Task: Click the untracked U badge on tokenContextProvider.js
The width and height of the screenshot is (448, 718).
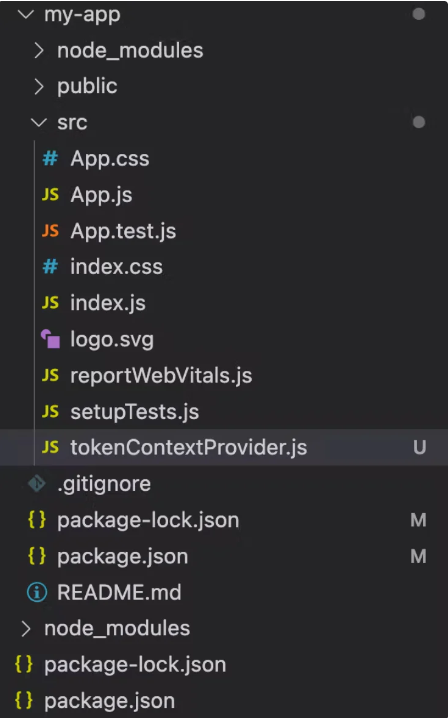Action: [420, 447]
